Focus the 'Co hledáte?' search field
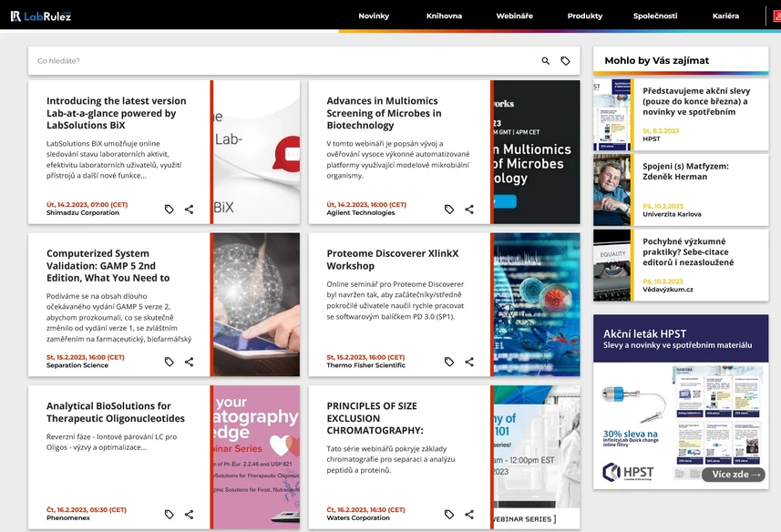Image resolution: width=781 pixels, height=532 pixels. pos(284,61)
